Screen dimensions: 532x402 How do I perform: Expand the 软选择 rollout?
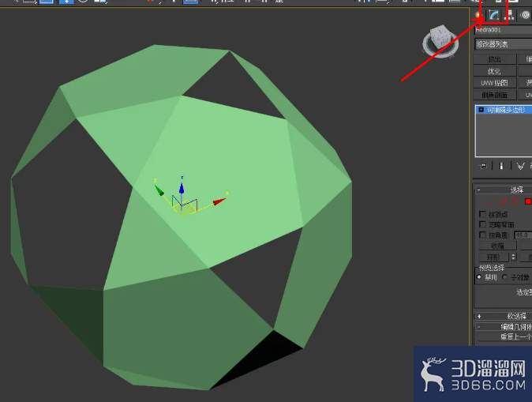pyautogui.click(x=504, y=316)
